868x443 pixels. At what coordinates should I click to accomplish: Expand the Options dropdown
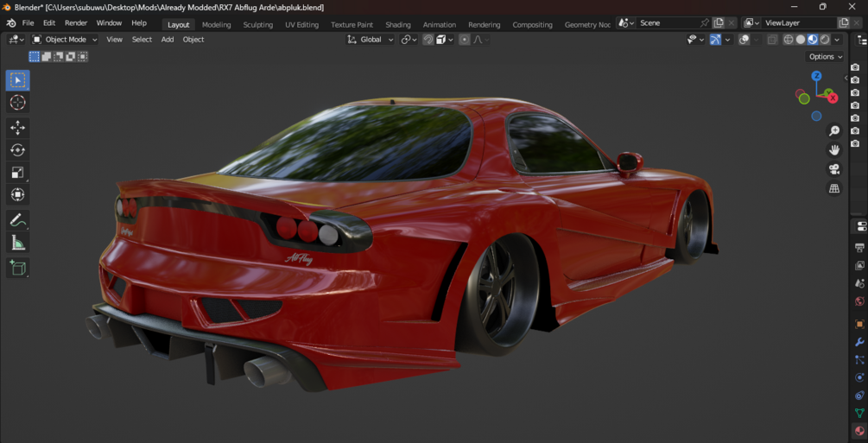point(825,56)
